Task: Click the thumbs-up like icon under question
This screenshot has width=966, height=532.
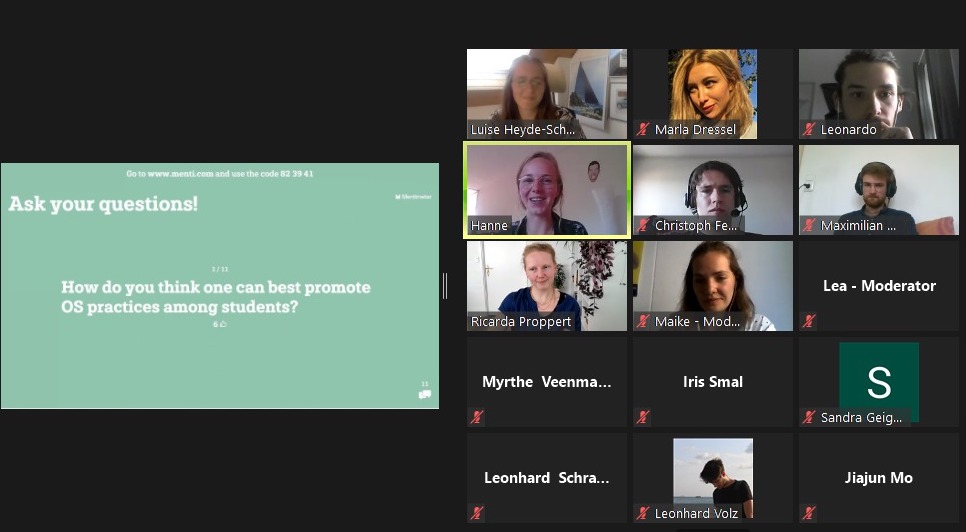Action: [x=223, y=324]
